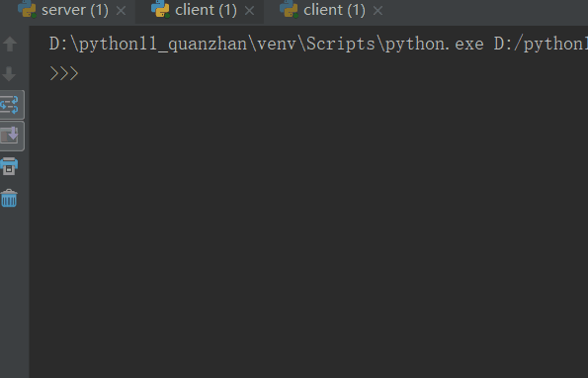Place cursor after the >>> prompt
Image resolution: width=588 pixels, height=378 pixels.
tap(83, 73)
